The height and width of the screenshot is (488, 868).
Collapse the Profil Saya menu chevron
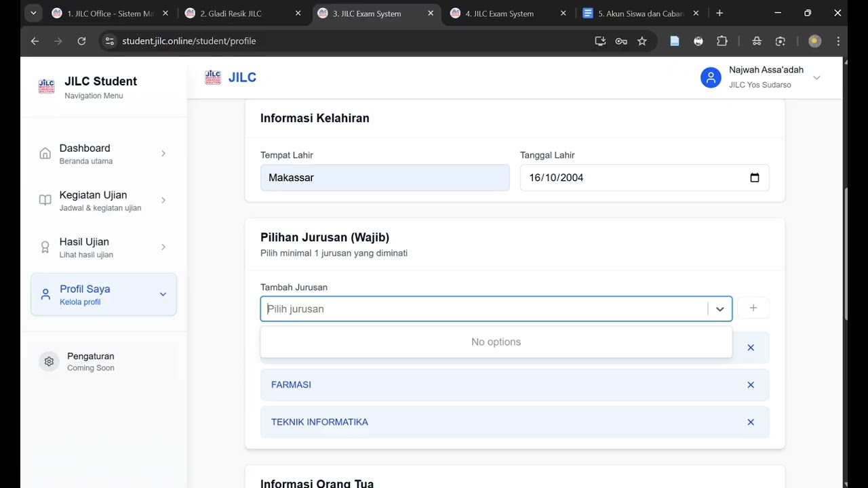163,294
